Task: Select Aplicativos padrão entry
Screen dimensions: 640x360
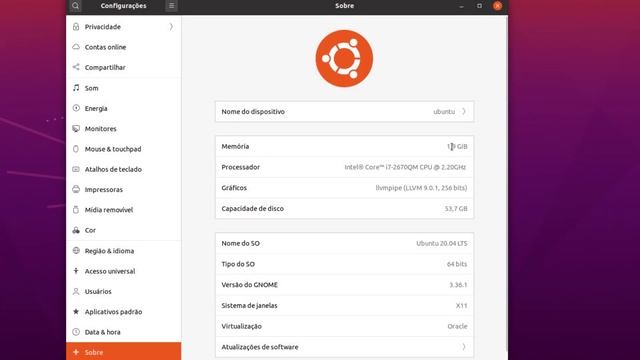Action: pos(124,311)
